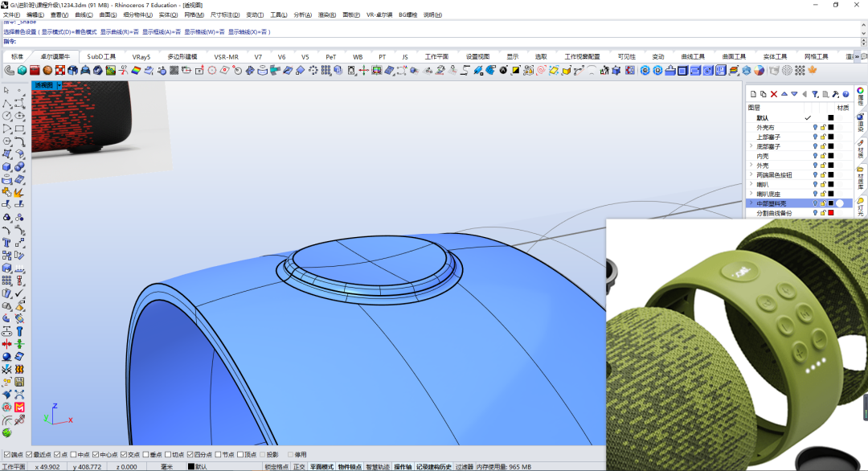Open the 渲染 render side panel tab
Image resolution: width=868 pixels, height=471 pixels.
(861, 121)
